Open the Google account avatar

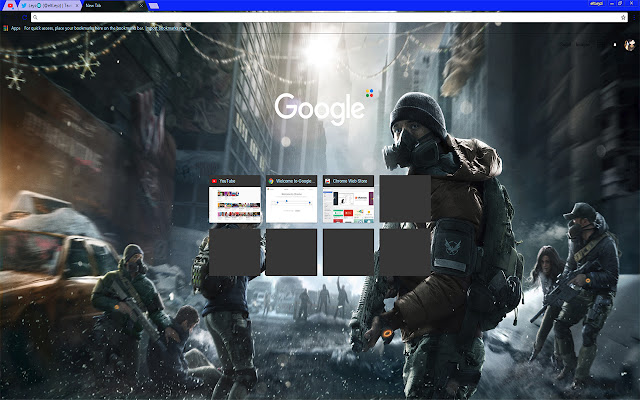click(x=630, y=44)
